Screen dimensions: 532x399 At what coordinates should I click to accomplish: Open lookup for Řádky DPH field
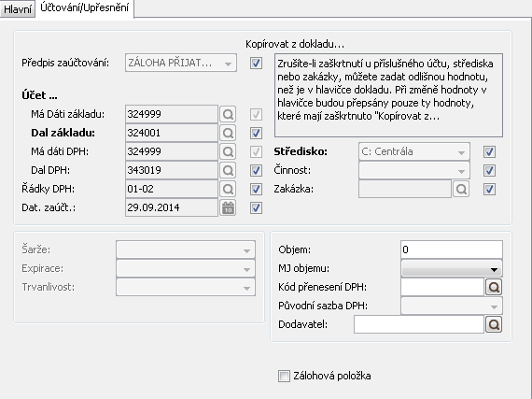click(x=228, y=189)
